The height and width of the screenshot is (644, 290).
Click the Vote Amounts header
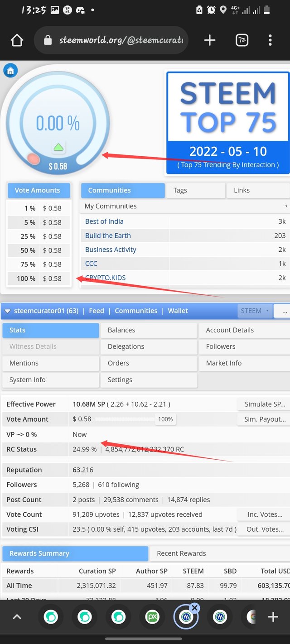[x=39, y=190]
